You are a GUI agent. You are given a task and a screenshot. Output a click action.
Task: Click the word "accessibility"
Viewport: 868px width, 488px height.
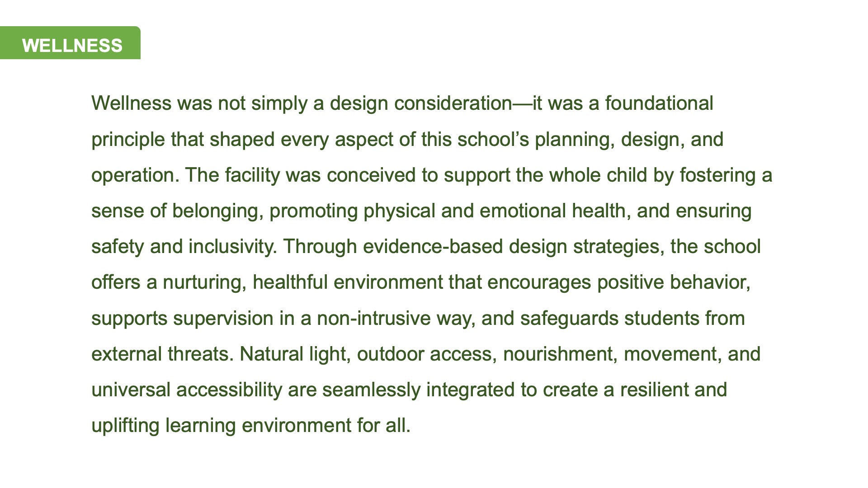click(x=229, y=390)
